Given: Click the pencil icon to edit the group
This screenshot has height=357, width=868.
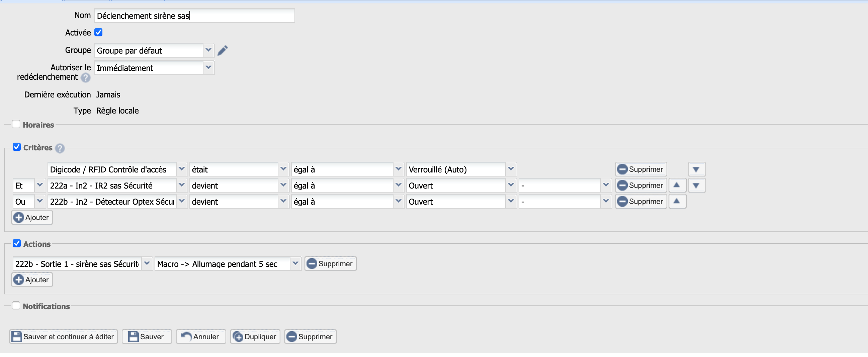Looking at the screenshot, I should pos(223,51).
